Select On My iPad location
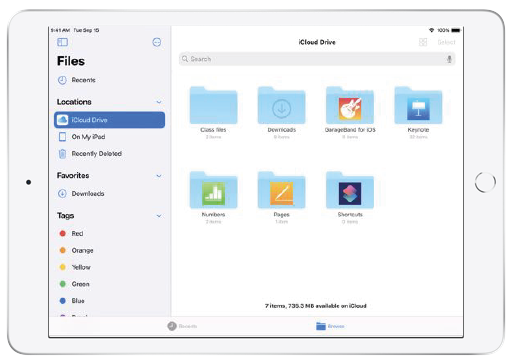This screenshot has height=363, width=512. click(82, 137)
